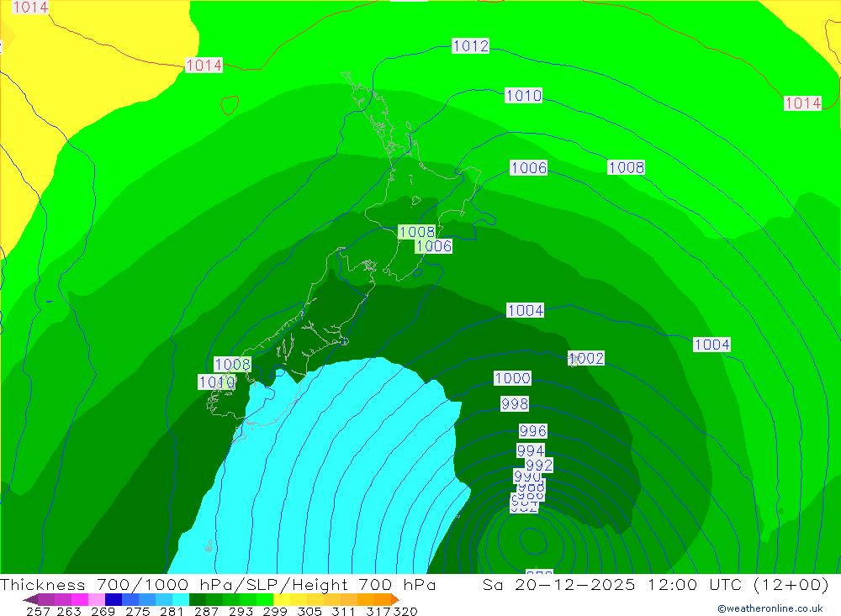Viewport: 841px width, 616px height.
Task: Select the 1002 isobar label
Action: click(x=586, y=358)
